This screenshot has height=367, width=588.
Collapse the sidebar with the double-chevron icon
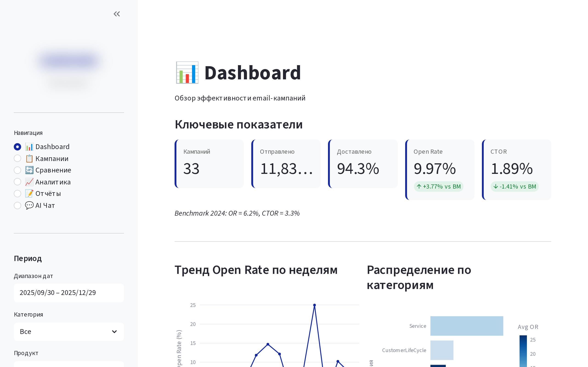pos(117,14)
